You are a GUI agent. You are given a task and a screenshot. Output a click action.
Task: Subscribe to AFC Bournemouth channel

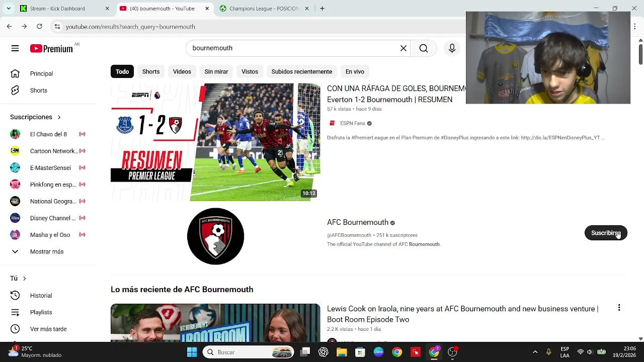click(x=606, y=233)
